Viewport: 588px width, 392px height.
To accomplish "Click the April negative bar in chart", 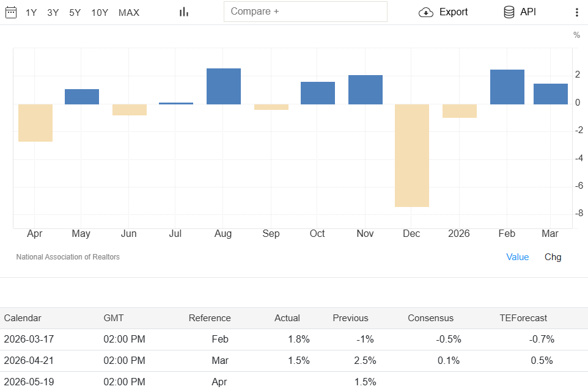I will (35, 123).
